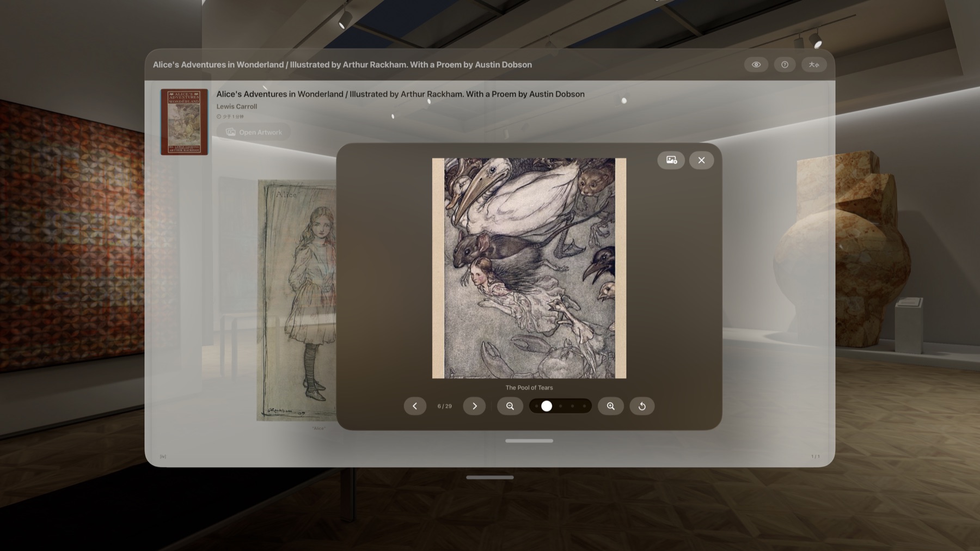Select the red book cover thumbnail
Image resolution: width=980 pixels, height=551 pixels.
point(184,122)
